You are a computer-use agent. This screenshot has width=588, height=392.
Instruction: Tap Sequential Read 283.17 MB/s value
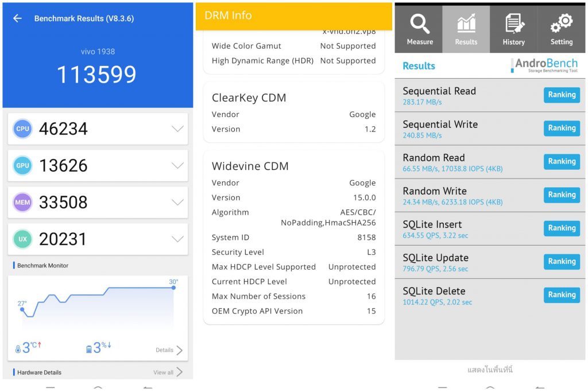[x=422, y=102]
